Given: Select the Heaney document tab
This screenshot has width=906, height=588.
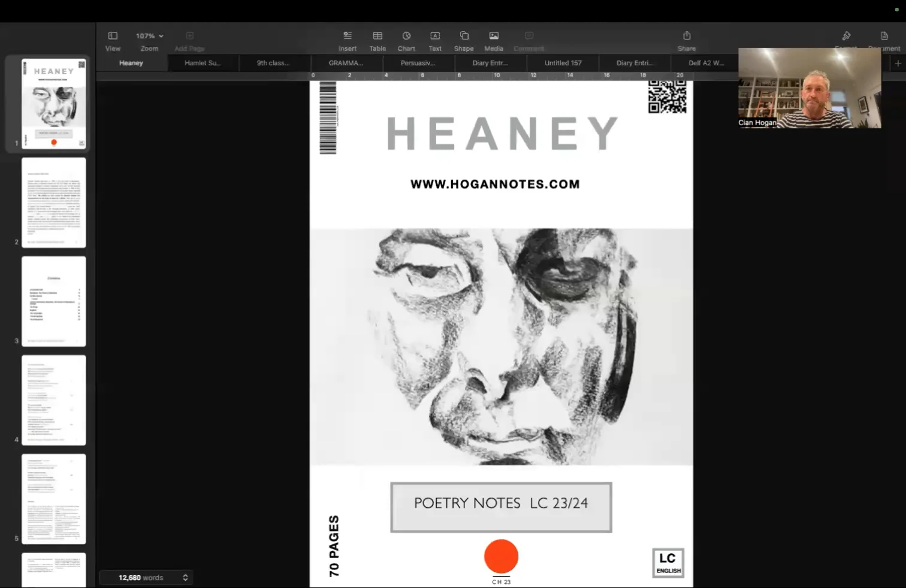Looking at the screenshot, I should 131,63.
